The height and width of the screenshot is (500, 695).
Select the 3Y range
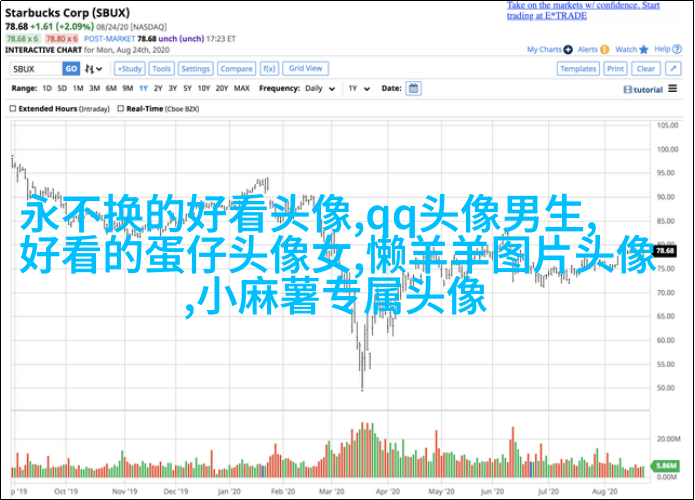[173, 88]
